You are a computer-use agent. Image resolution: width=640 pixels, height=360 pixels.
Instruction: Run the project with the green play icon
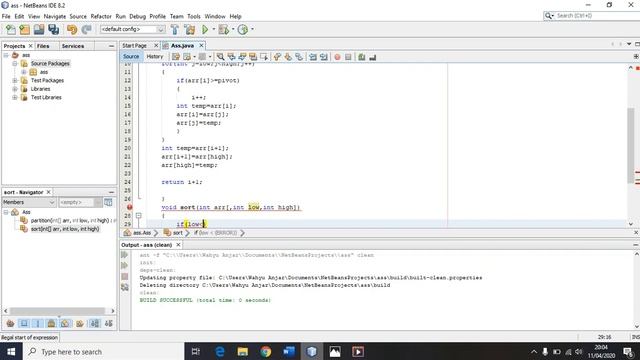point(205,29)
